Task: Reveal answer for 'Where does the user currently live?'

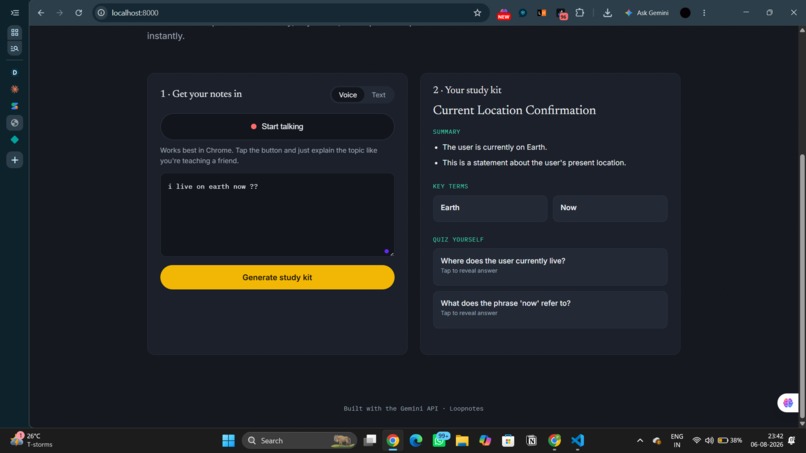Action: pos(550,266)
